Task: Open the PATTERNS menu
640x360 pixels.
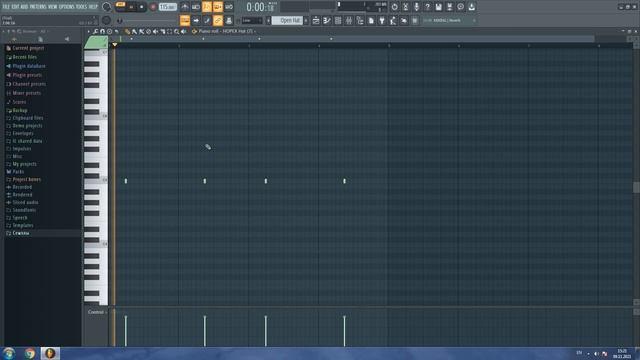Action: [38, 7]
